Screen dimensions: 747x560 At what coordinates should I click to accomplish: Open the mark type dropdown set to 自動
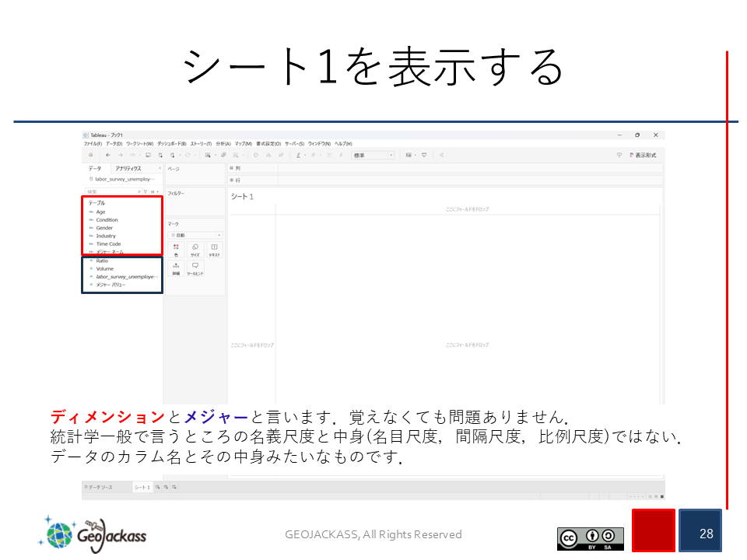point(195,234)
